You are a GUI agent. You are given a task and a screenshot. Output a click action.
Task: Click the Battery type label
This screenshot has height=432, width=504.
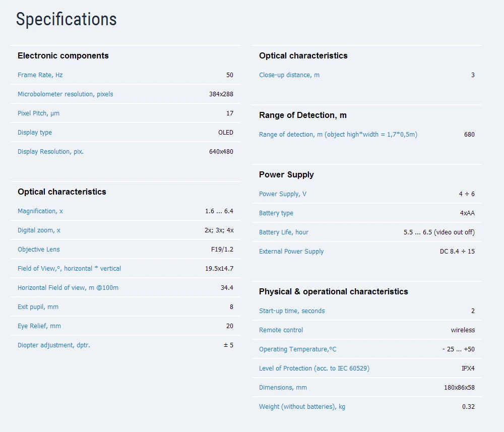(276, 213)
